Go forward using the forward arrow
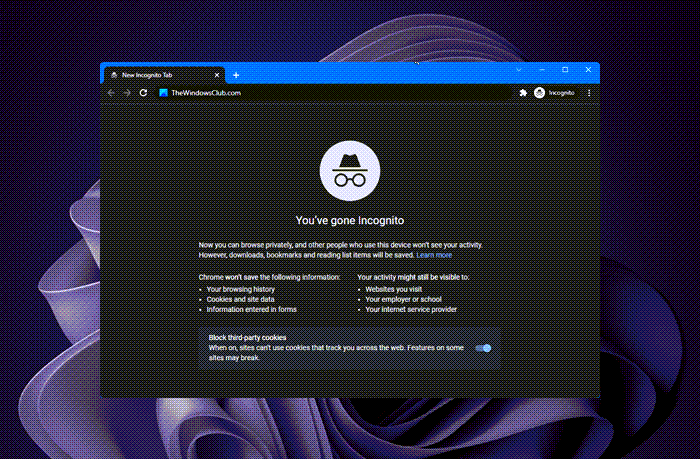Viewport: 700px width, 460px height. (x=127, y=93)
